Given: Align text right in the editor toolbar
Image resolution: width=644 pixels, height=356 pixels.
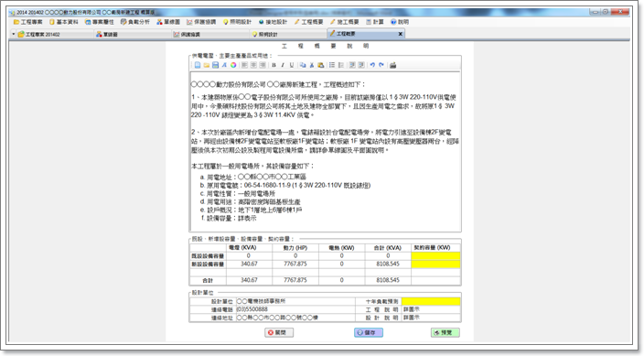Looking at the screenshot, I should point(263,65).
